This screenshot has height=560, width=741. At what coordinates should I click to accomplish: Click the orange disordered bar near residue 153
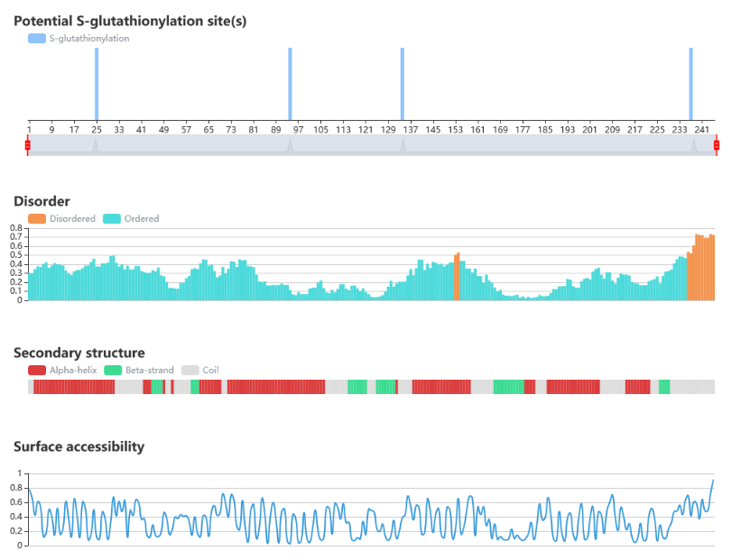pos(457,277)
